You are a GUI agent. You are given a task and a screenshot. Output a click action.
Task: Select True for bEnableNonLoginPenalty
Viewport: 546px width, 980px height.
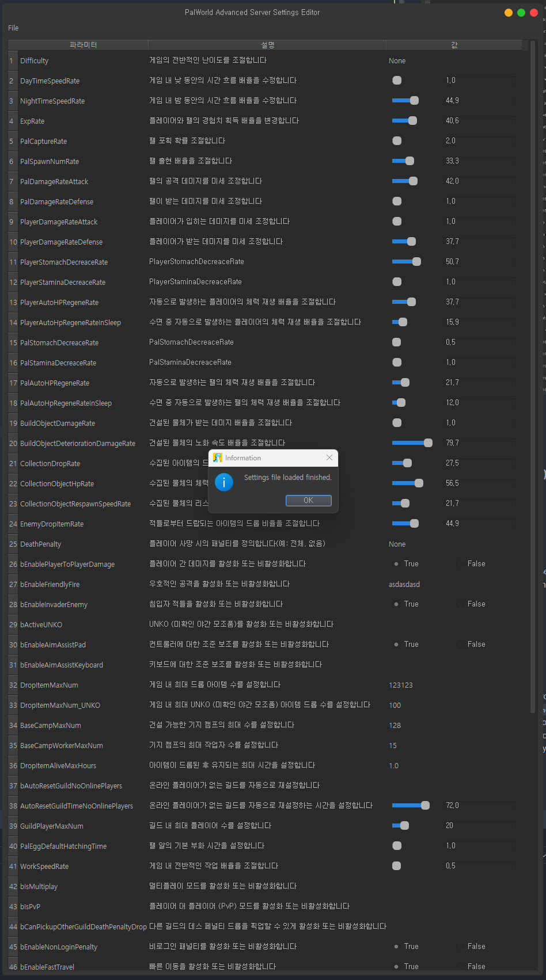point(405,947)
